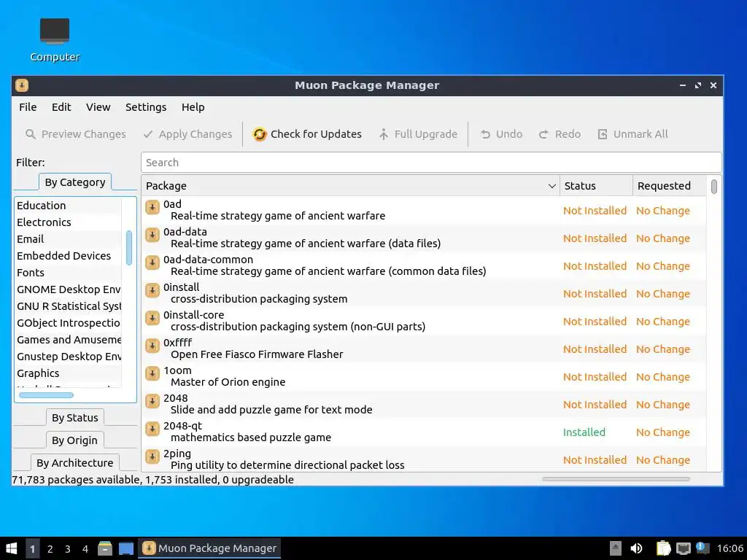Sort by the Requested column header
Screen dimensions: 747x560
(669, 186)
